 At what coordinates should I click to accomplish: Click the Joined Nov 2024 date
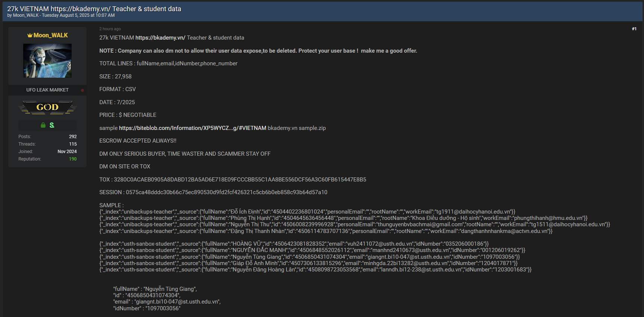pos(67,152)
